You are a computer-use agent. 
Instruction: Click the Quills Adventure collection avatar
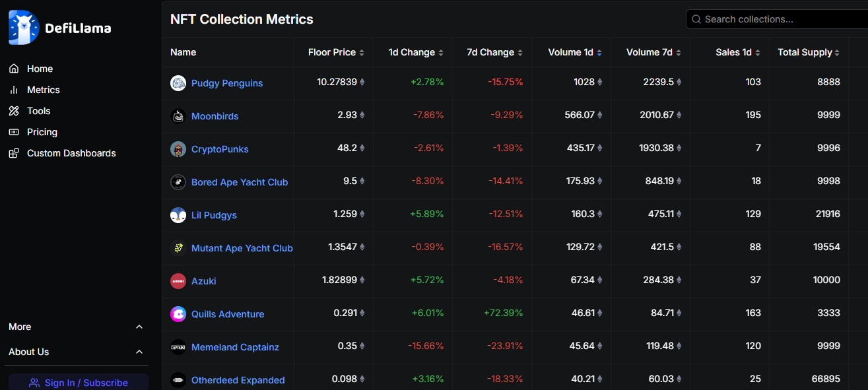(x=178, y=314)
